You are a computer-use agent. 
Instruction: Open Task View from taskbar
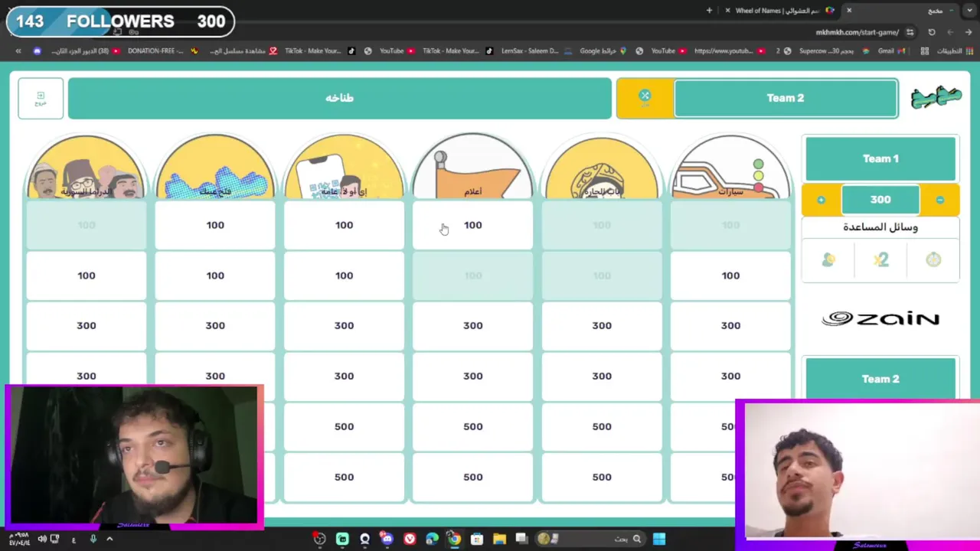pyautogui.click(x=521, y=539)
